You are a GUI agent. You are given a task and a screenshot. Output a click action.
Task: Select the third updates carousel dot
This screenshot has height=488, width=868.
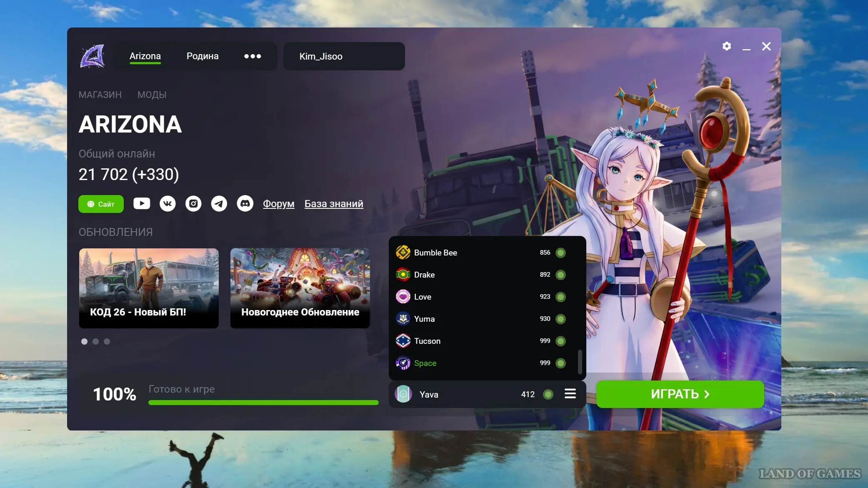coord(107,341)
